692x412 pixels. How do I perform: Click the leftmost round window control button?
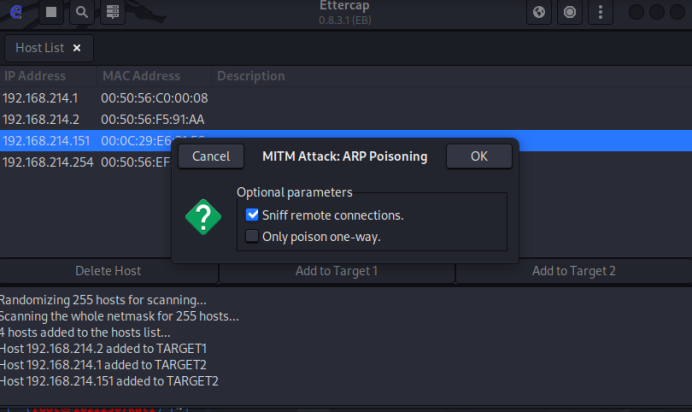(x=636, y=12)
